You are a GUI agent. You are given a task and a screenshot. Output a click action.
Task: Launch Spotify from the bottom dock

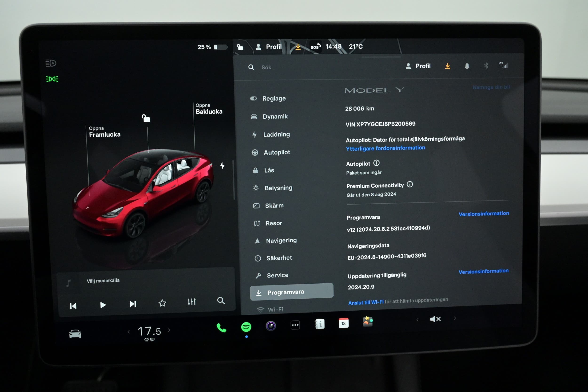coord(246,327)
